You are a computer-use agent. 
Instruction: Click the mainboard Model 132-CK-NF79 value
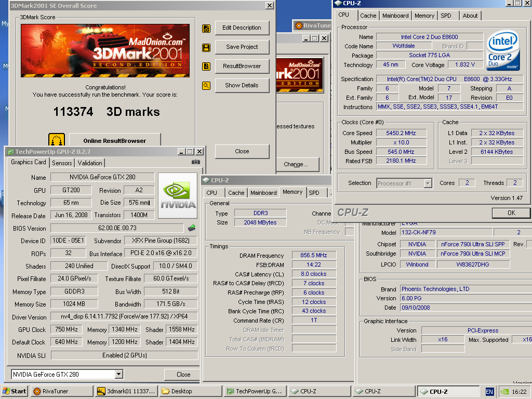click(446, 232)
